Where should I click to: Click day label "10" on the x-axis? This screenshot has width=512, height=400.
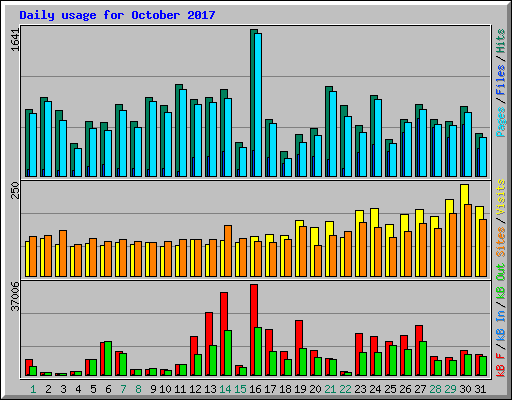165,389
